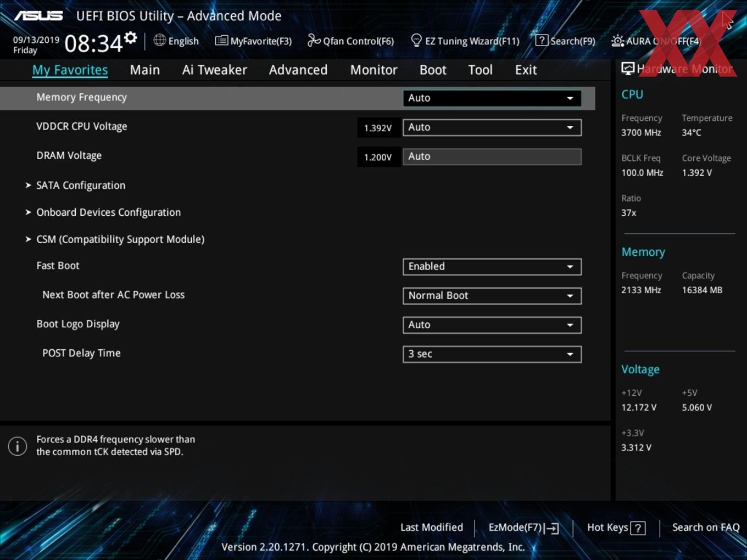Click the Memory heading in Hardware Monitor
The image size is (747, 560).
click(643, 252)
